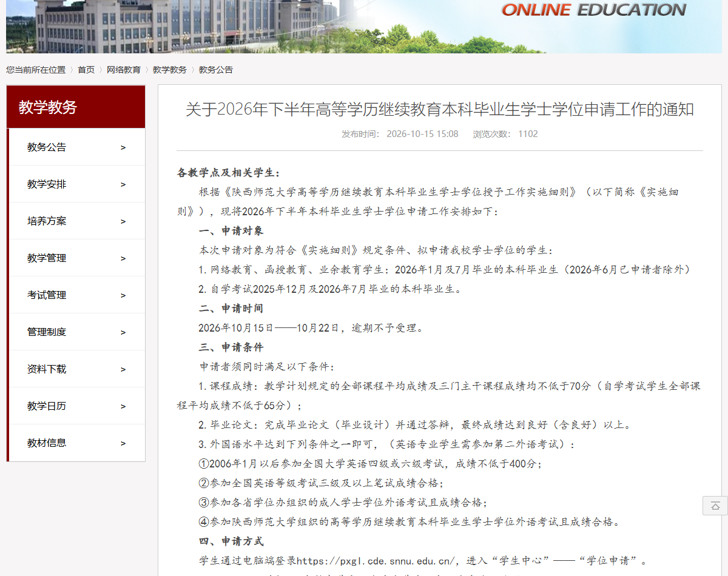Open the 管理制度 sidebar item
Viewport: 728px width, 576px height.
click(x=77, y=332)
